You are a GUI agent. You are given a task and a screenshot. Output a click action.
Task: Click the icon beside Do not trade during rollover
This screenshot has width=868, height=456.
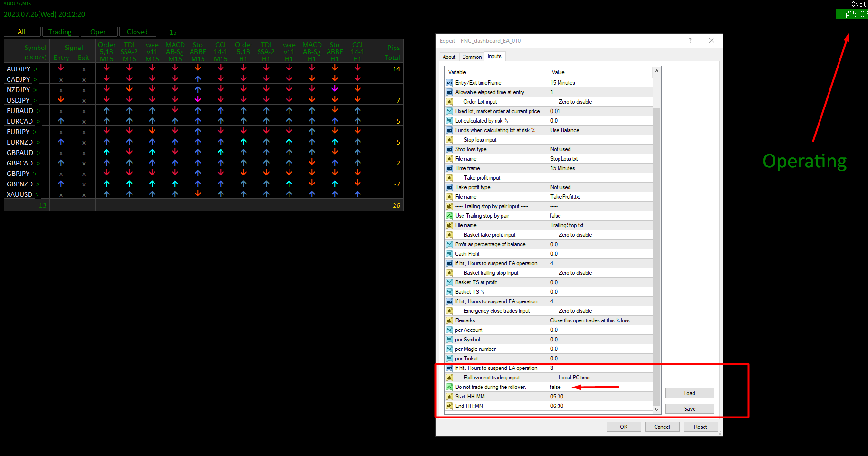449,387
